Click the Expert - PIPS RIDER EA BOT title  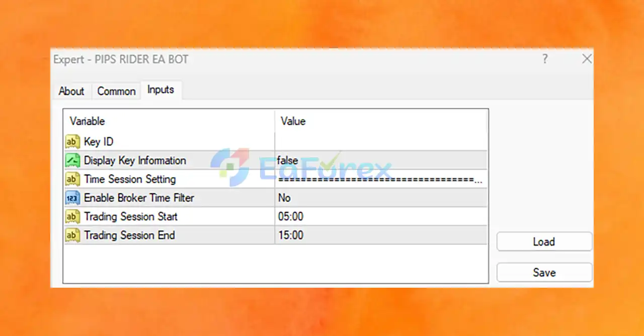(121, 59)
